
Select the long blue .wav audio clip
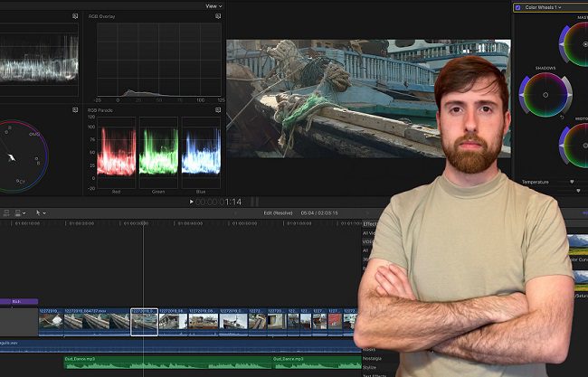(x=180, y=346)
